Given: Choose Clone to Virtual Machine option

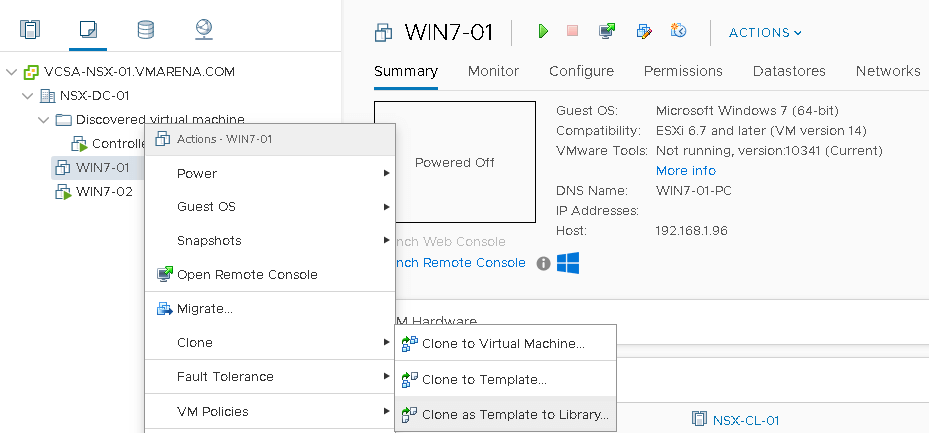Looking at the screenshot, I should 505,344.
